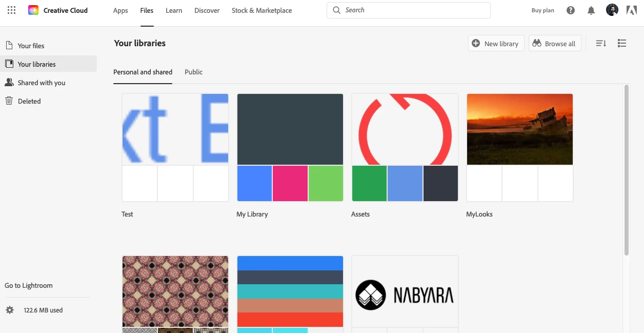Screen dimensions: 644x333
Task: Open the Learn menu
Action: 174,10
